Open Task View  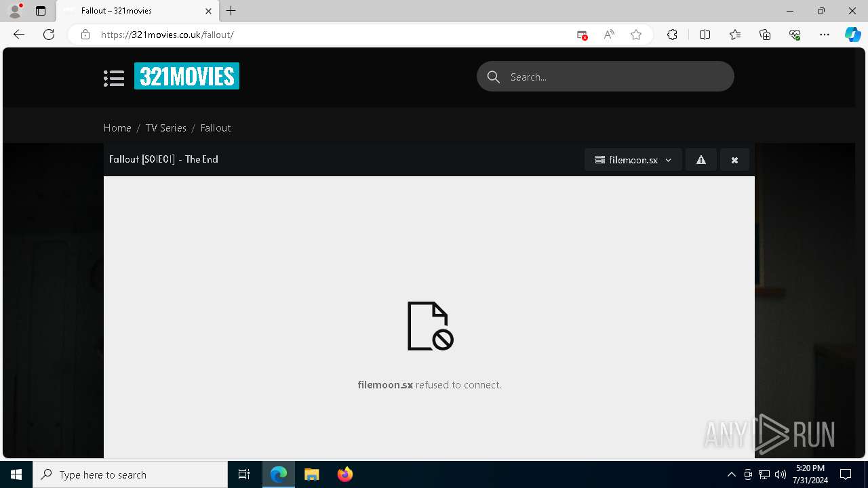click(x=244, y=474)
